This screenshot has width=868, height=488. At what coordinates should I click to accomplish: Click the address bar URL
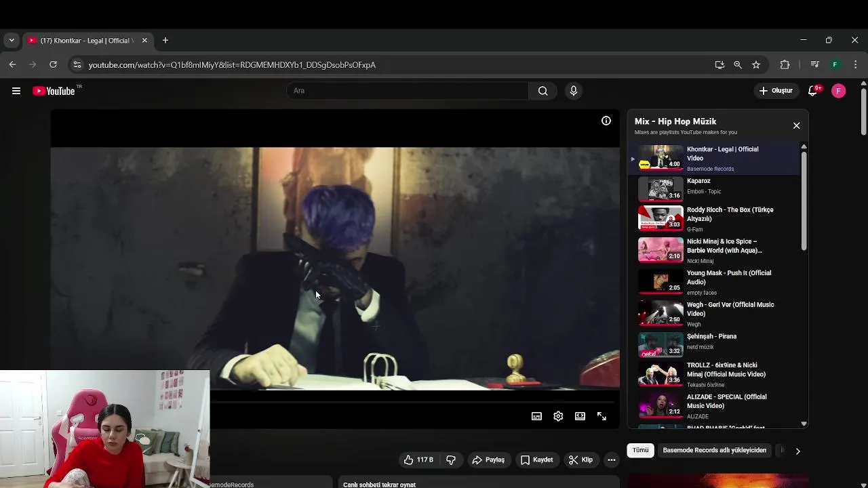(232, 64)
